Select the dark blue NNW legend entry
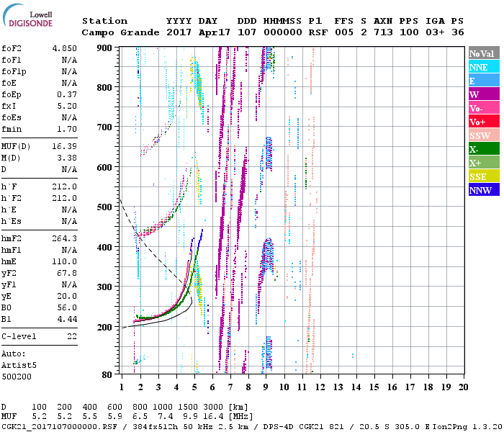 click(x=484, y=190)
